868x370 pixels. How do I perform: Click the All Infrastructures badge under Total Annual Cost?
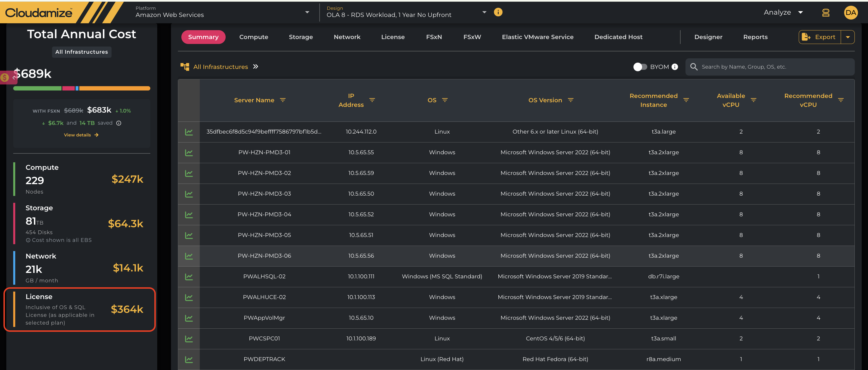point(82,52)
